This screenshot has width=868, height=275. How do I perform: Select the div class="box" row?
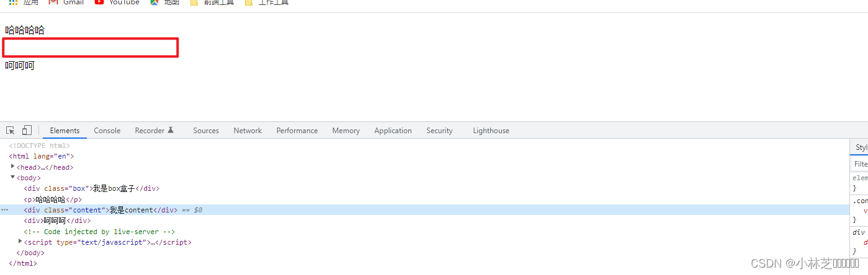tap(92, 188)
